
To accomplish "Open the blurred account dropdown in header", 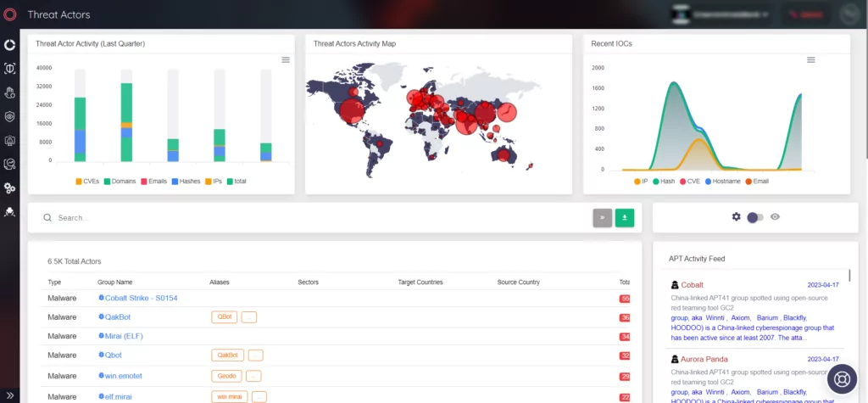I will tap(721, 14).
